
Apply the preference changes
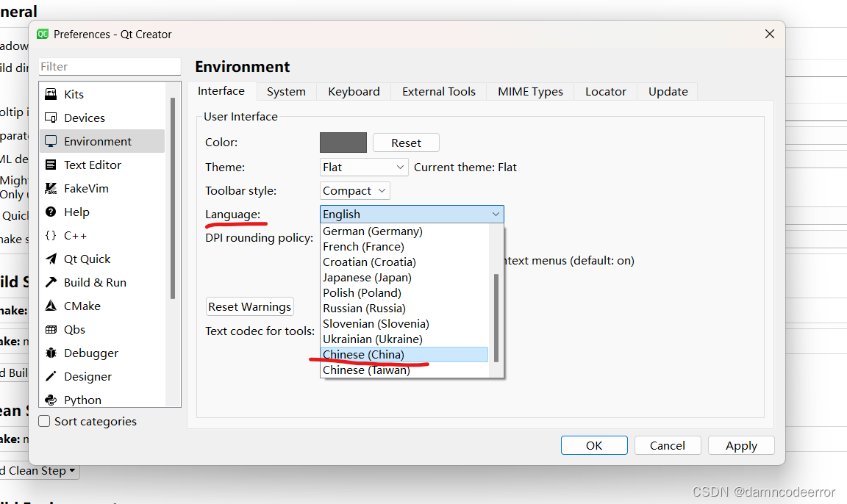741,446
